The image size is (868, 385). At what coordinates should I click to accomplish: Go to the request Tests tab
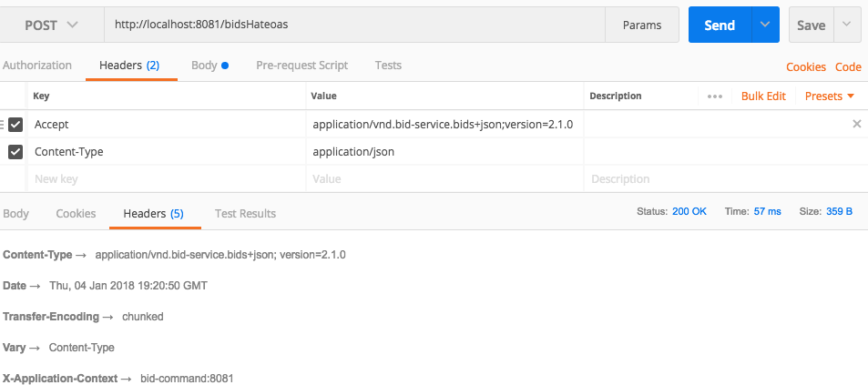(x=388, y=66)
